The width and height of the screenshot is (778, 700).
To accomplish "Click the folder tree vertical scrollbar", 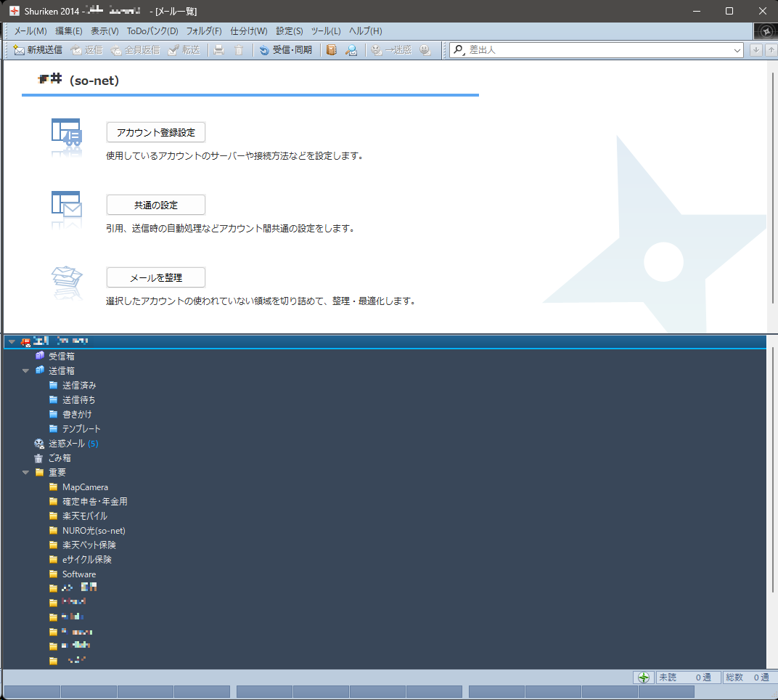I will pyautogui.click(x=772, y=469).
